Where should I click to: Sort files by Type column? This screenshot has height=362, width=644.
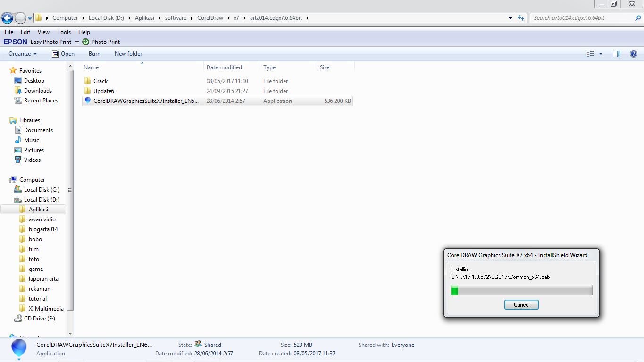288,67
